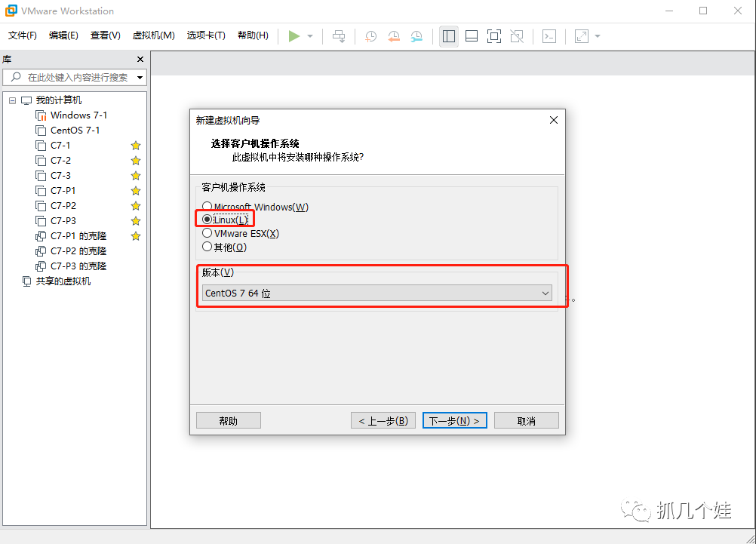This screenshot has width=756, height=544.
Task: Click the Take Snapshot clock icon
Action: [x=370, y=36]
